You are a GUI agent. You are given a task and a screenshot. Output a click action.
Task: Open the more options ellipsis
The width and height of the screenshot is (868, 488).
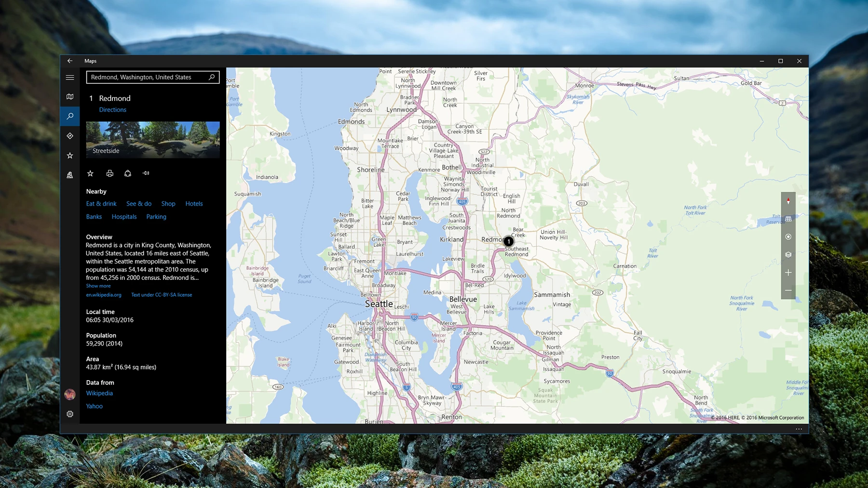[x=799, y=429]
